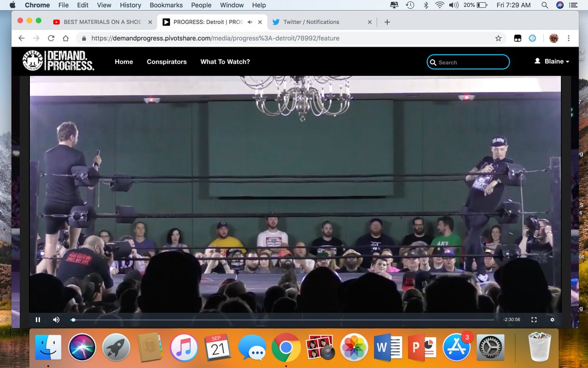The image size is (588, 368).
Task: Go forward in Chrome history
Action: click(36, 38)
